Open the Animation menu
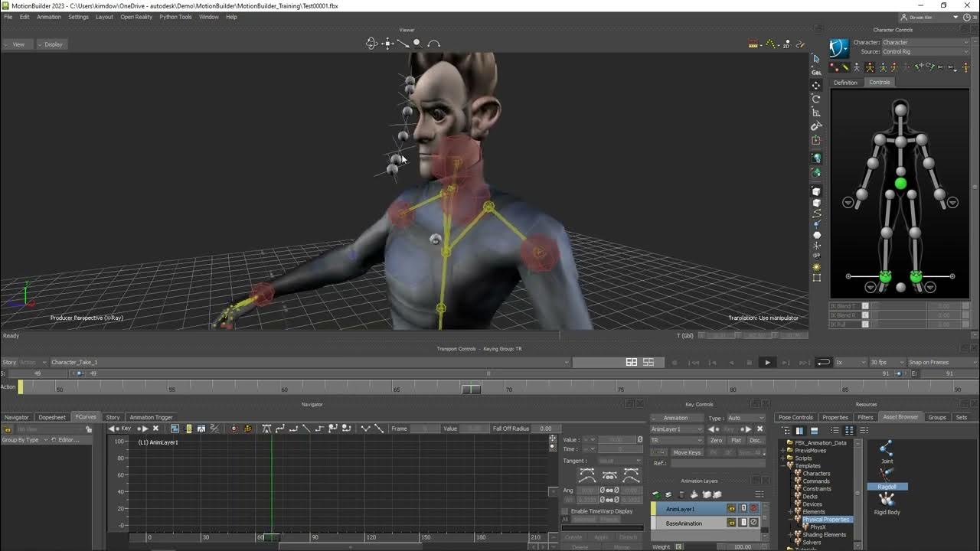The height and width of the screenshot is (551, 980). 49,17
